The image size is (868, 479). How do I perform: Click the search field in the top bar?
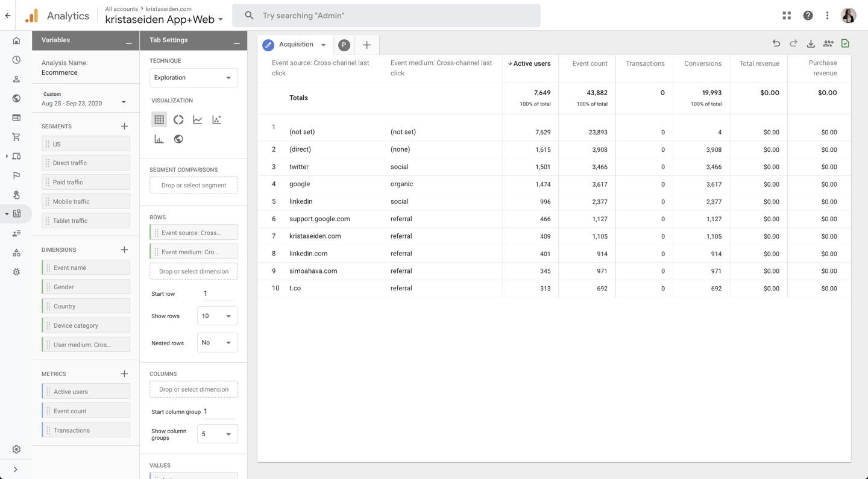point(386,16)
